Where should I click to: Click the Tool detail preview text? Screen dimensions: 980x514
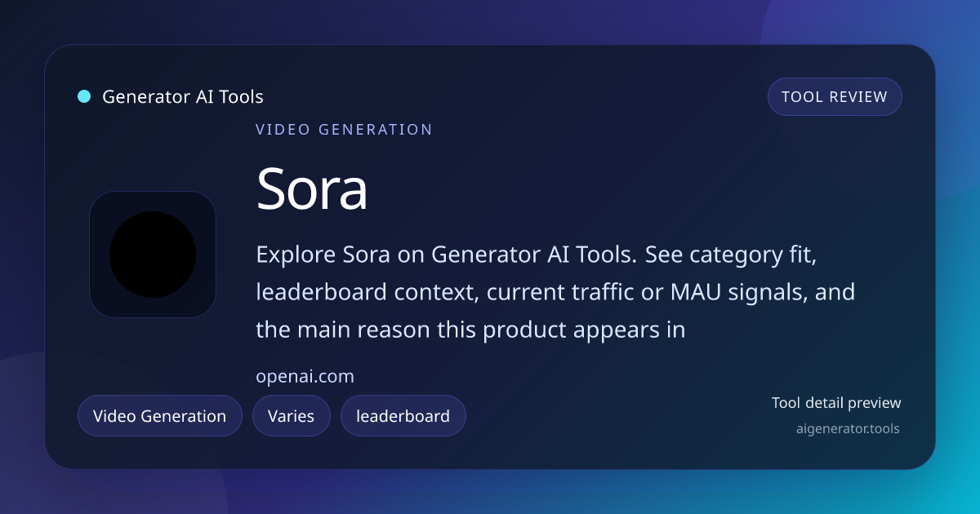tap(836, 402)
